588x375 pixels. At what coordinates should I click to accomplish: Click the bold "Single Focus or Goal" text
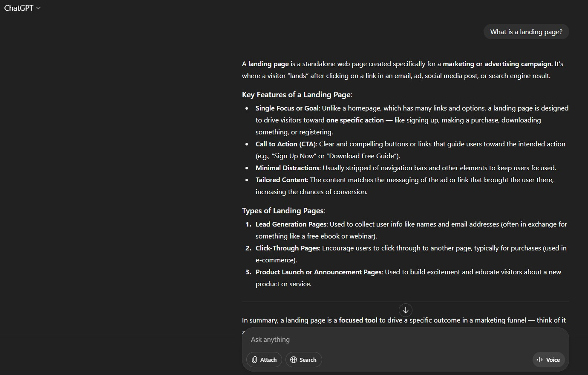pyautogui.click(x=287, y=108)
